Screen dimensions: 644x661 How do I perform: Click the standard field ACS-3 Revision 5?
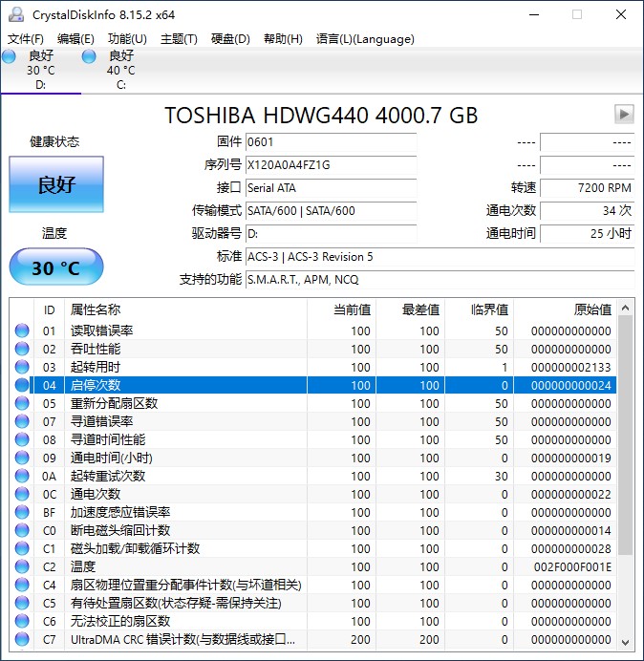tap(440, 256)
